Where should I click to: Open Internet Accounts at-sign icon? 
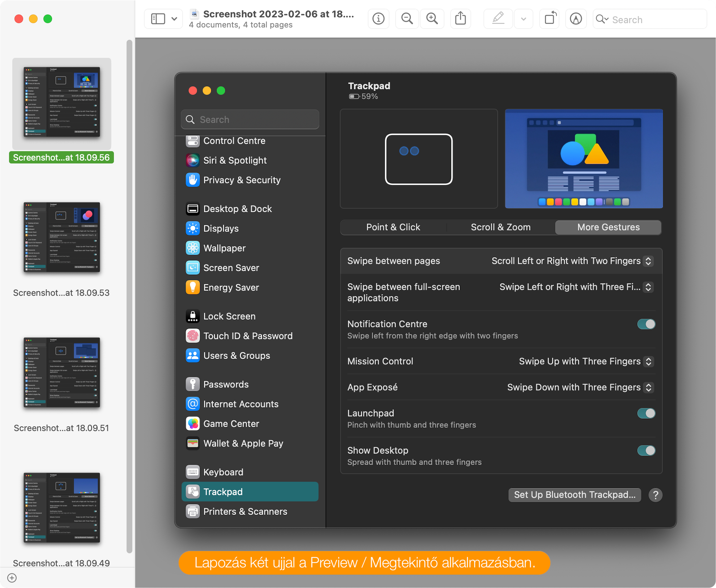193,404
